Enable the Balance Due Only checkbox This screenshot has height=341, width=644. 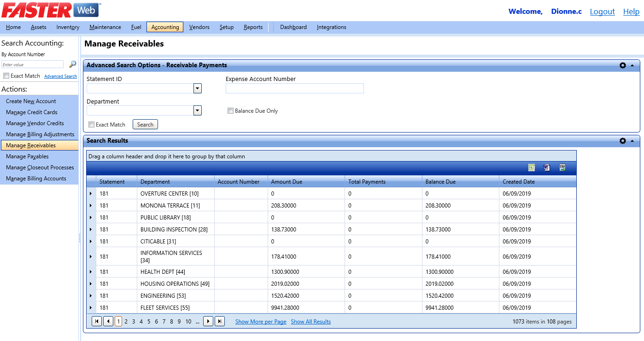230,111
